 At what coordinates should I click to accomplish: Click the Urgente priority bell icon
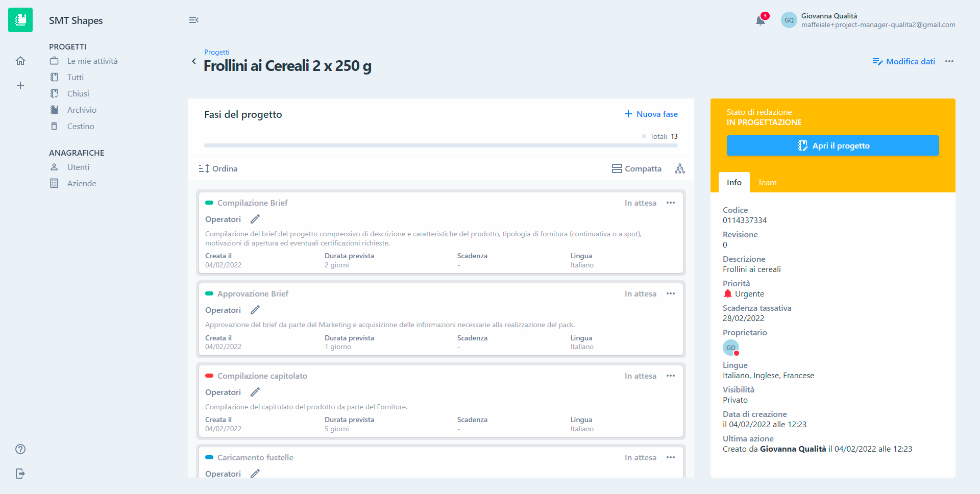[x=728, y=293]
